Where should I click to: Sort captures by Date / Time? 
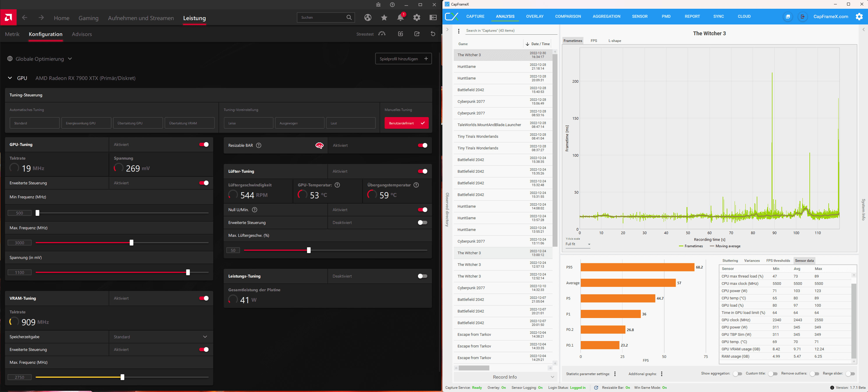coord(538,44)
